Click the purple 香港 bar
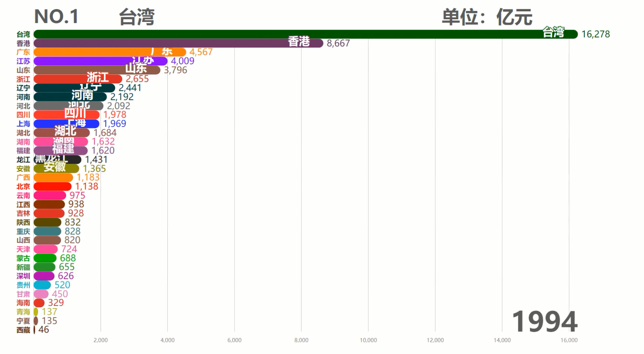The height and width of the screenshot is (354, 644). click(178, 43)
